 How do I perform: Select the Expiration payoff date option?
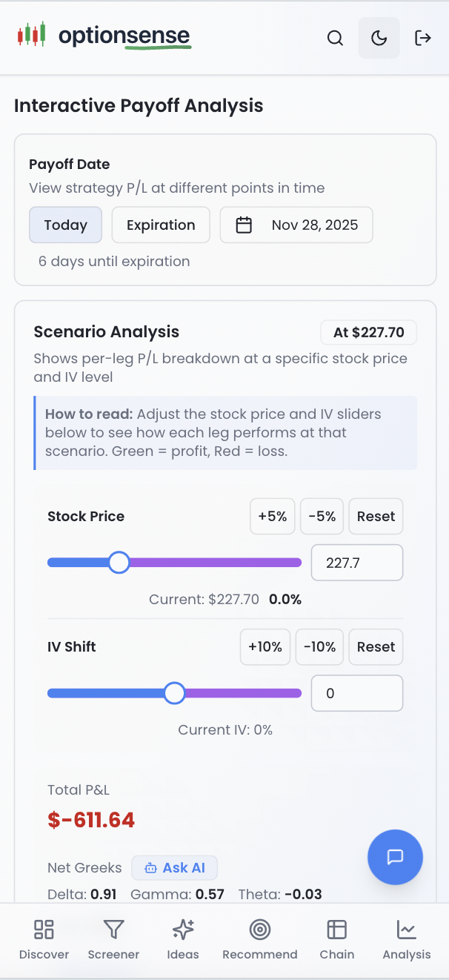pos(161,225)
